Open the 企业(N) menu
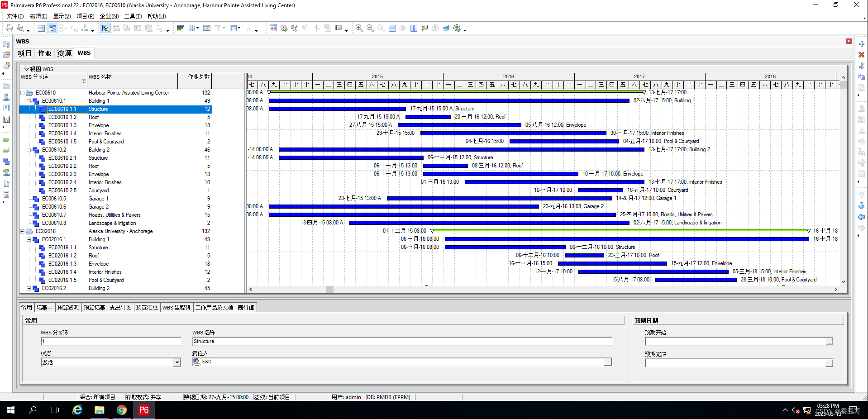868x419 pixels. pyautogui.click(x=109, y=16)
